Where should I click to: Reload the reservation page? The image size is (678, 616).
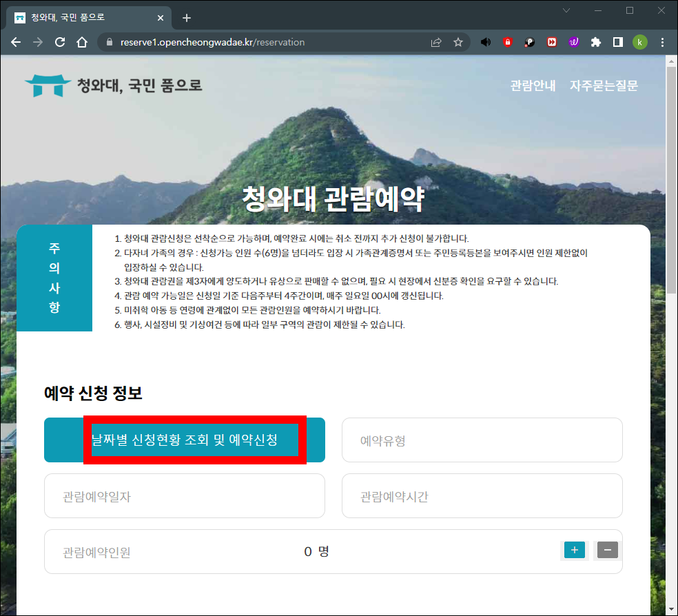pos(60,42)
